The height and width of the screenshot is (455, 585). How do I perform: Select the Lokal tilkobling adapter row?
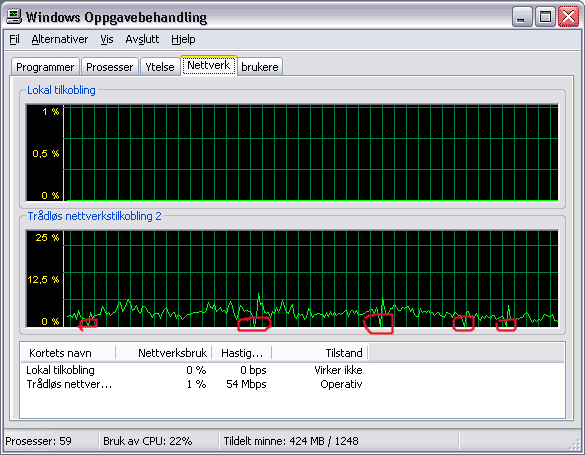pyautogui.click(x=194, y=370)
